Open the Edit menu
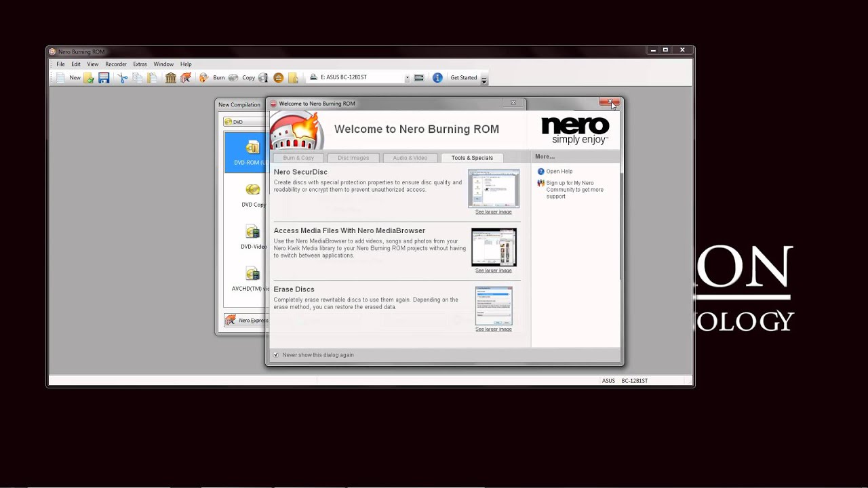Viewport: 868px width, 488px height. 76,64
